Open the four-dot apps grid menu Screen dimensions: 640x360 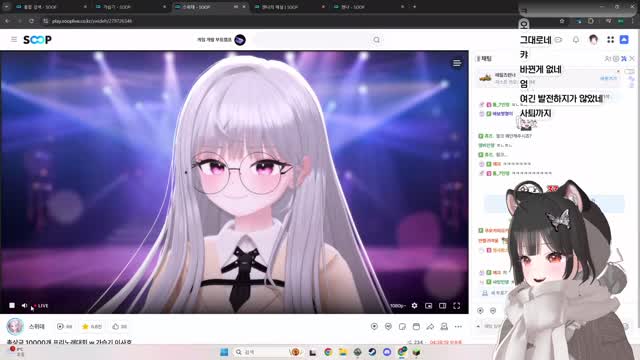pyautogui.click(x=611, y=40)
